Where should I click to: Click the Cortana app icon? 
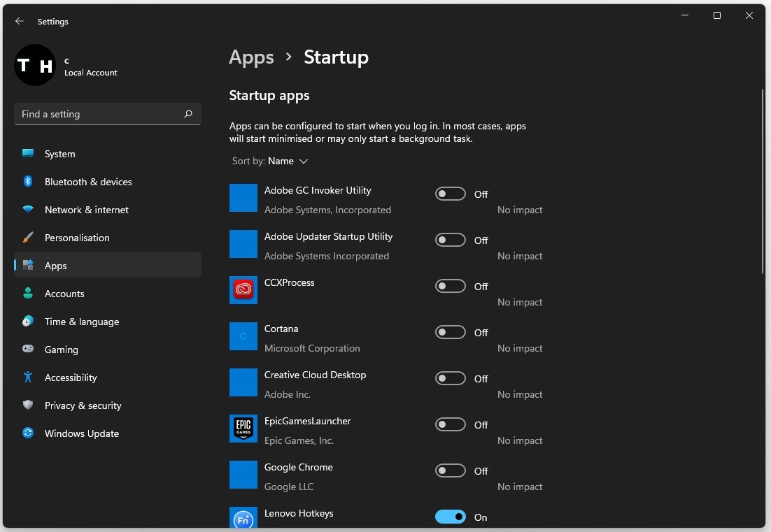coord(243,336)
